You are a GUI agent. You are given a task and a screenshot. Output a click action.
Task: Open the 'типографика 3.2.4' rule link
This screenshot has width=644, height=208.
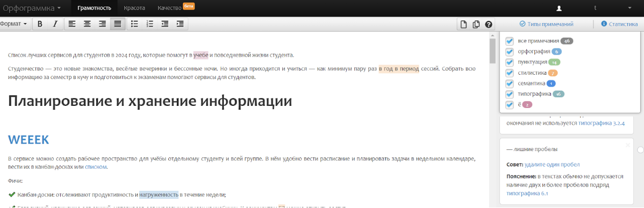tap(602, 123)
